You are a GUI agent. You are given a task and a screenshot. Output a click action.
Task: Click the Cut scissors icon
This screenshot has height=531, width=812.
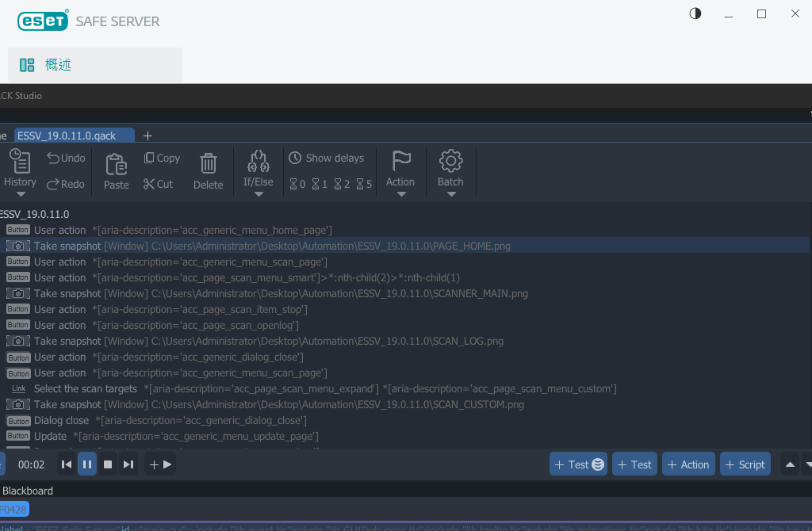point(149,184)
